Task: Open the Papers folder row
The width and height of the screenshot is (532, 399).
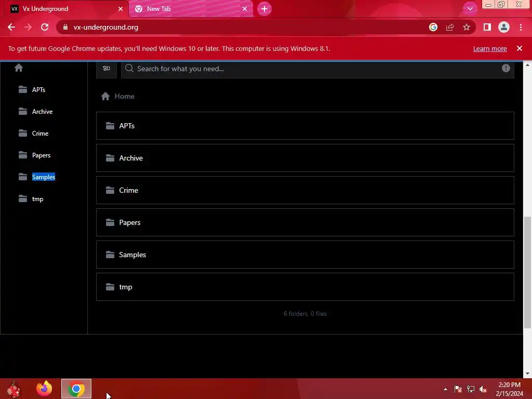Action: pyautogui.click(x=305, y=222)
